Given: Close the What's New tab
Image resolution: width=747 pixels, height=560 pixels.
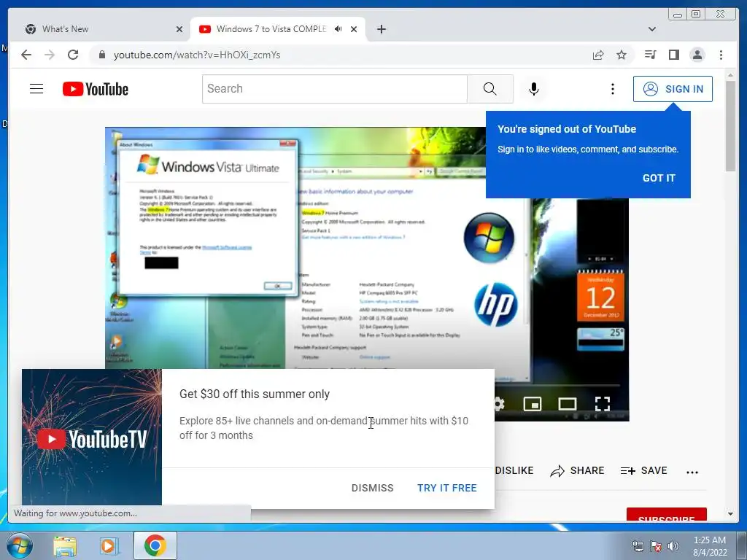Looking at the screenshot, I should click(x=179, y=29).
